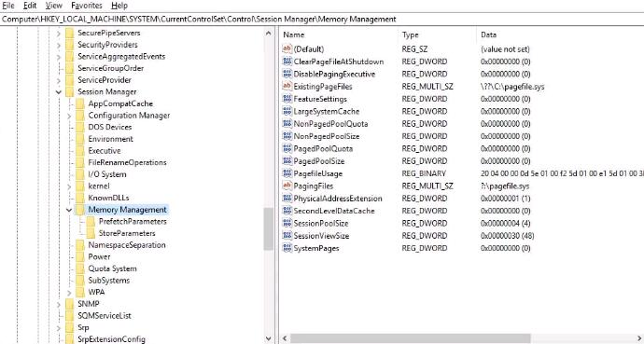Expand the Configuration Manager key

69,116
